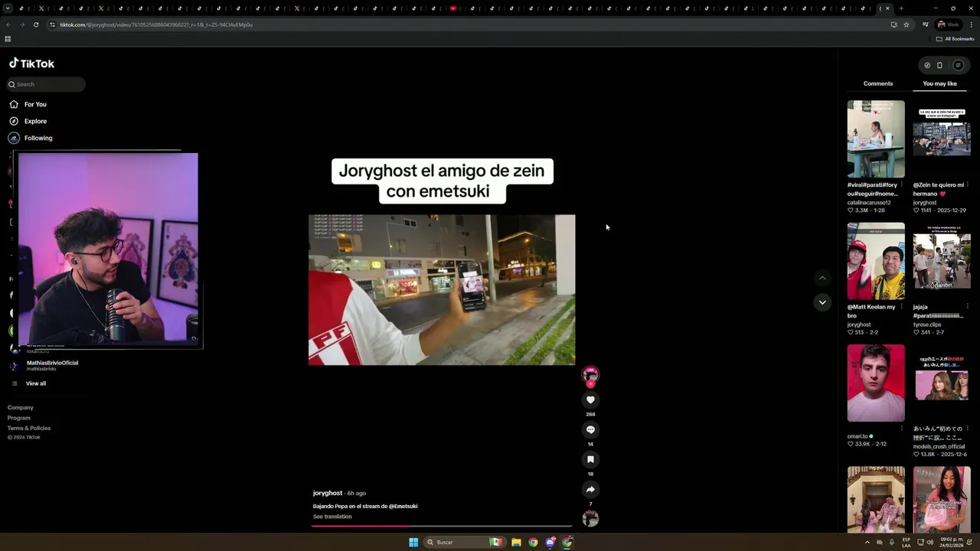Image resolution: width=980 pixels, height=551 pixels.
Task: Click the messages icon in top-right pill
Action: [x=958, y=65]
